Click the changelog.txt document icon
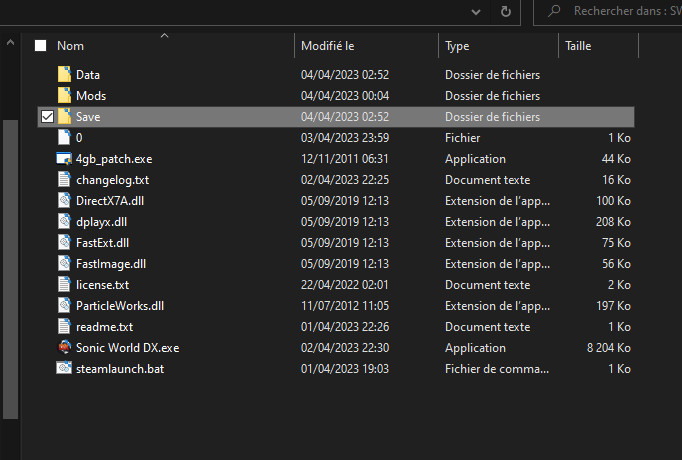 64,180
